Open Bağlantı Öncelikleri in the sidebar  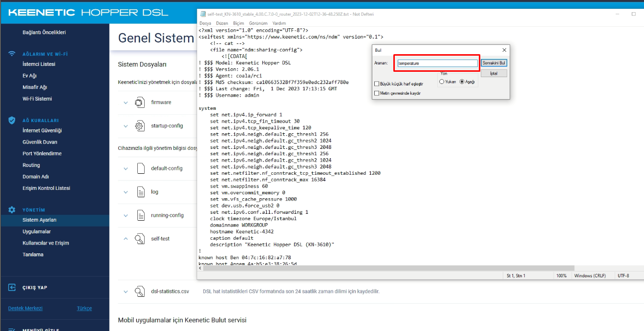coord(44,32)
